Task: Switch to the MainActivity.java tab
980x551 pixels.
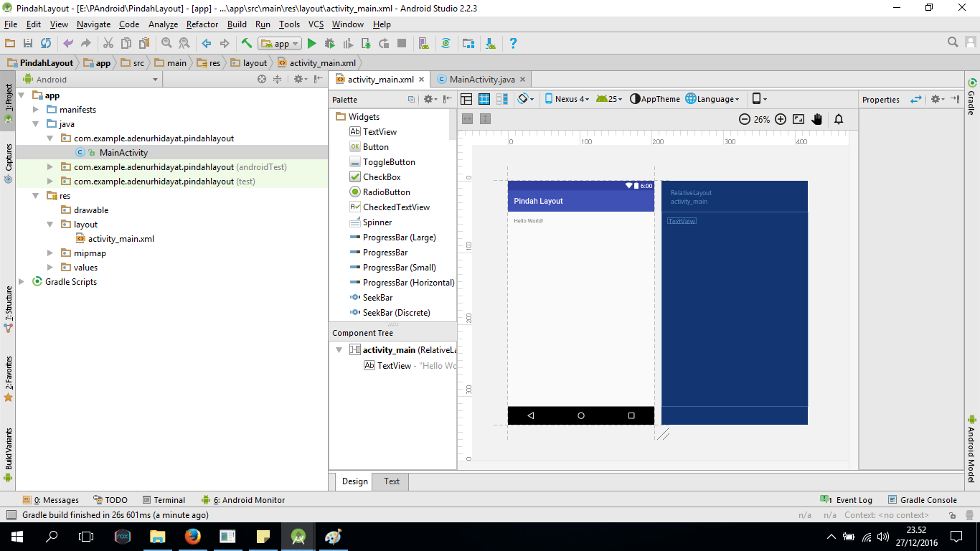Action: tap(481, 80)
